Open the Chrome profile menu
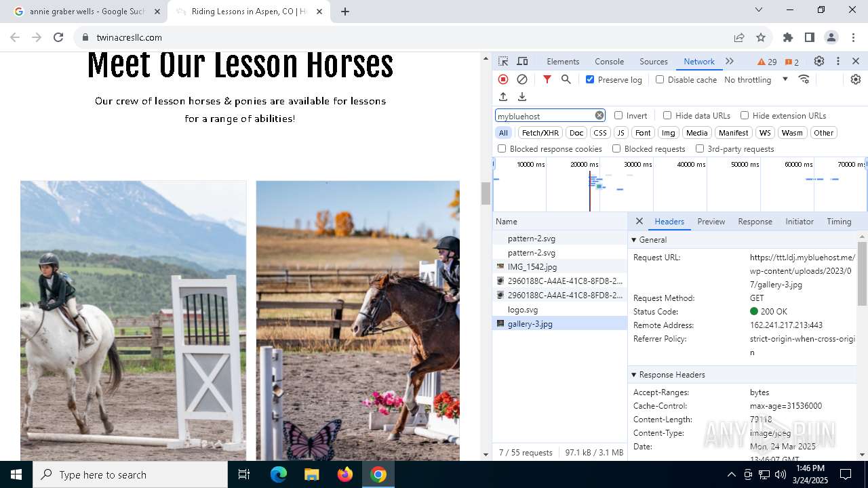 pos(831,37)
